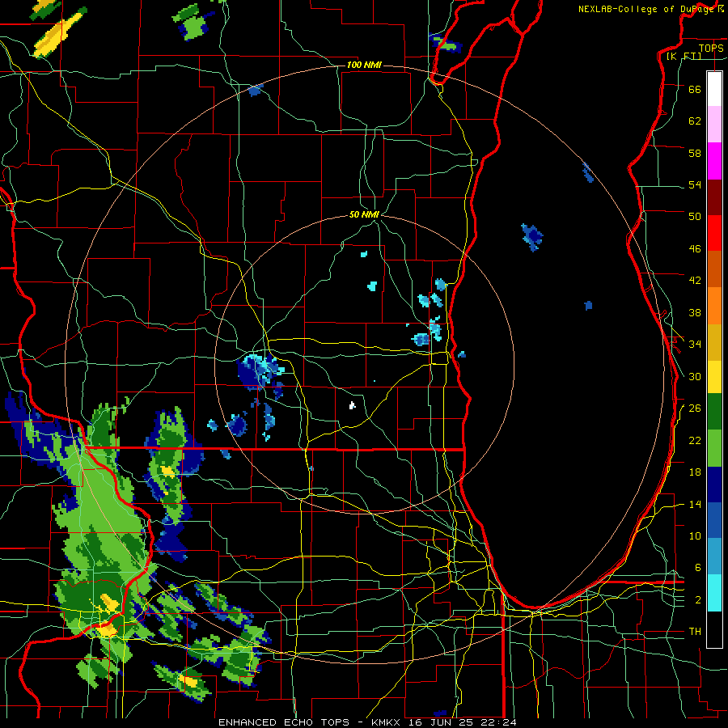Select the 50 value on the legend scale
The width and height of the screenshot is (728, 728).
pos(695,217)
